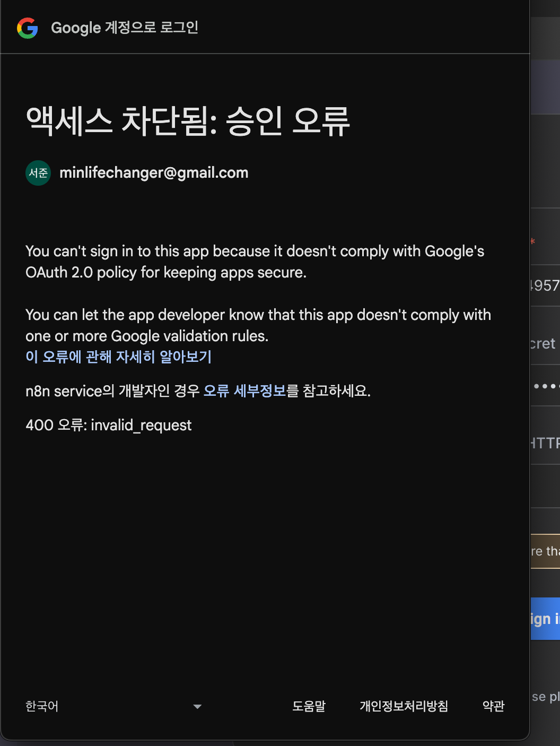
Task: Open the 이 오류에 관해 자세히 알아보기 link
Action: coord(118,357)
